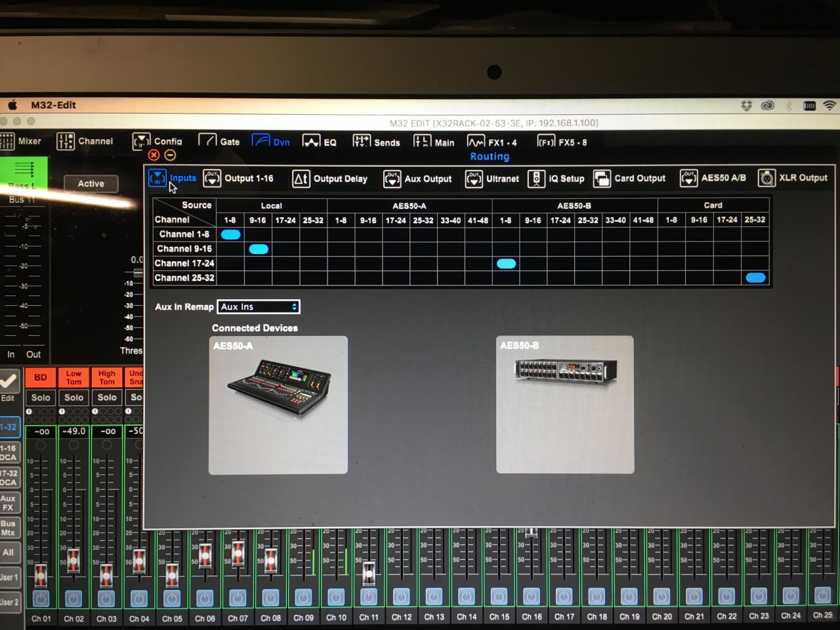The width and height of the screenshot is (840, 630).
Task: Route Channel 9-16 from AES50-A 9-16
Action: click(x=369, y=249)
